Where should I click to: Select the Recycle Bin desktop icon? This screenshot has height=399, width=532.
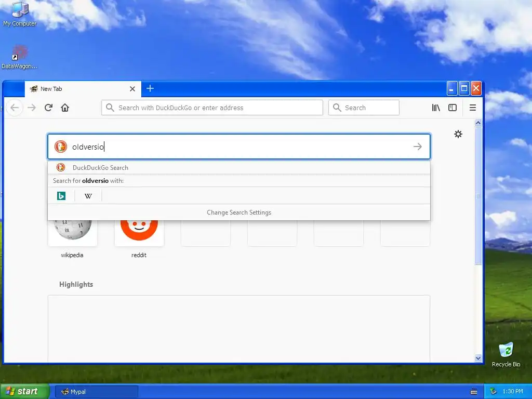point(506,355)
